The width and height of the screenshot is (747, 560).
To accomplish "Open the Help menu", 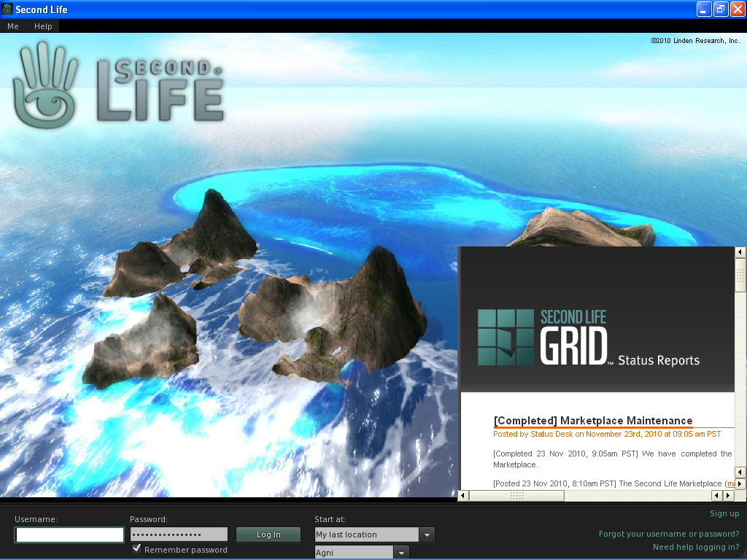I will coord(43,26).
